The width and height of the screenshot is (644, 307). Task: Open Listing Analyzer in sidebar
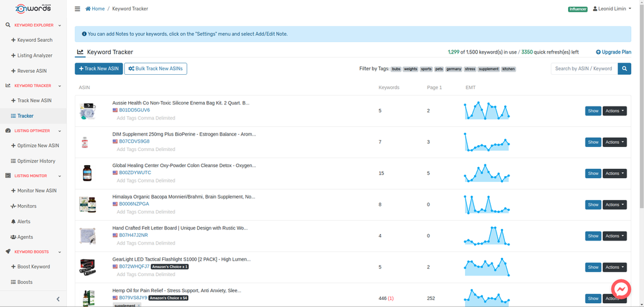pyautogui.click(x=33, y=55)
